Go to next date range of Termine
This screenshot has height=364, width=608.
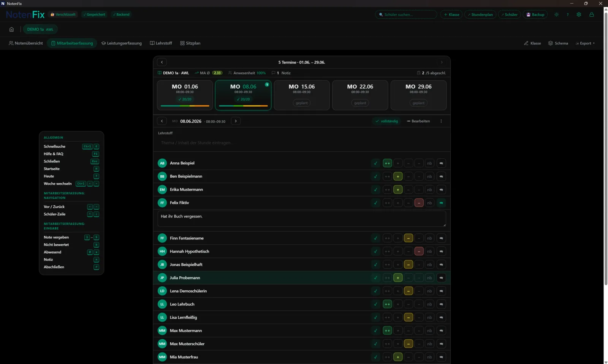[x=442, y=62]
